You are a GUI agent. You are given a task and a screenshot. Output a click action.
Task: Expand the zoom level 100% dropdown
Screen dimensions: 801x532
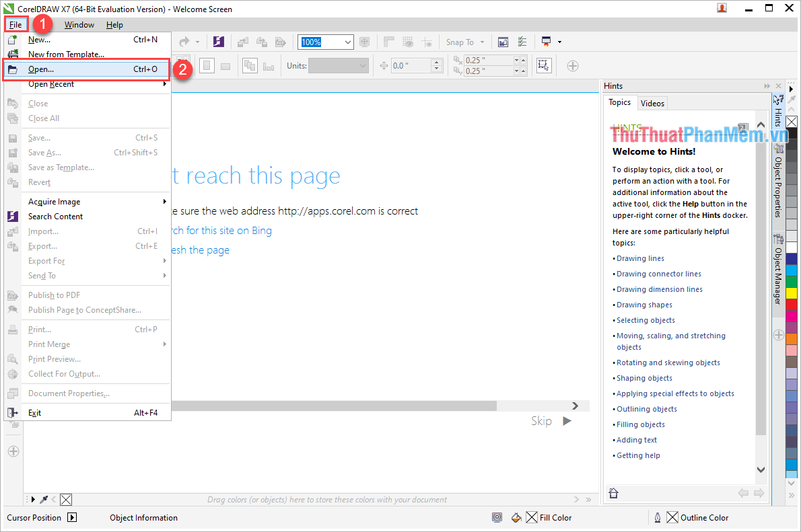pyautogui.click(x=348, y=42)
